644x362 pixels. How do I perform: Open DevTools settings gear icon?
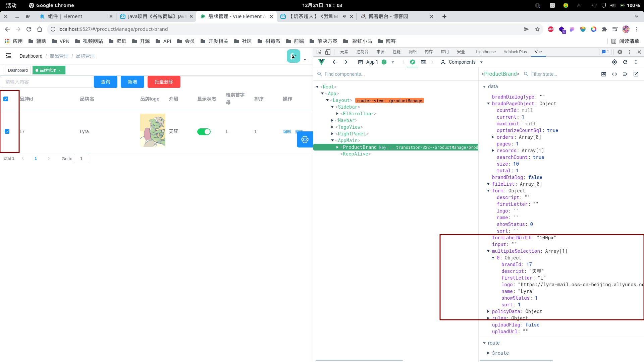pyautogui.click(x=620, y=52)
